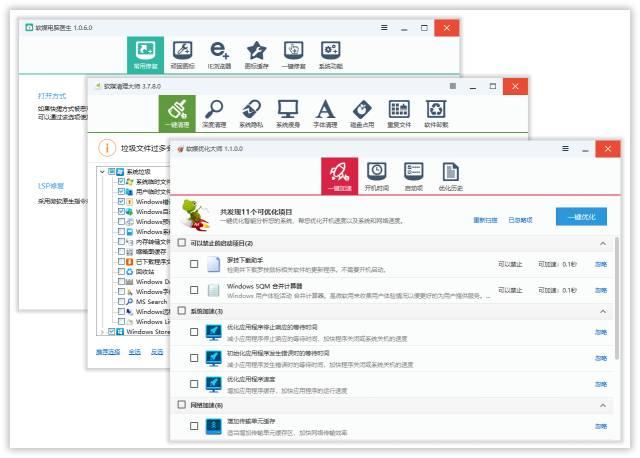Expand the Windows Store tree node arrow
640x458 pixels.
pyautogui.click(x=102, y=332)
